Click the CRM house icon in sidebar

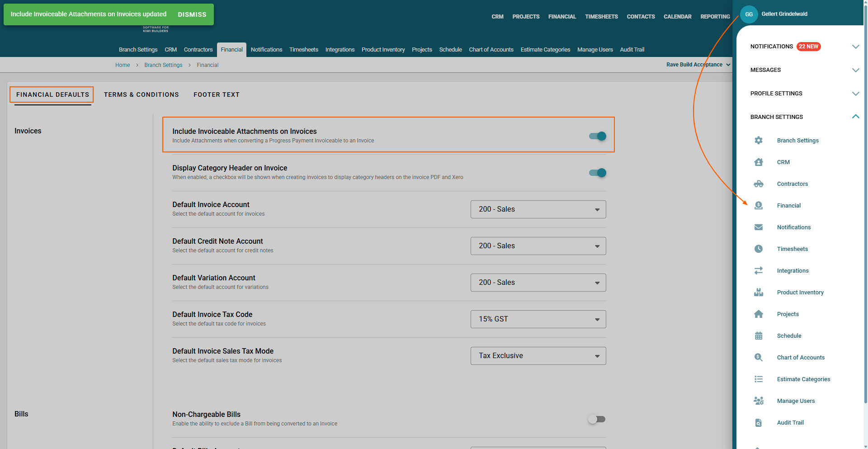[759, 162]
